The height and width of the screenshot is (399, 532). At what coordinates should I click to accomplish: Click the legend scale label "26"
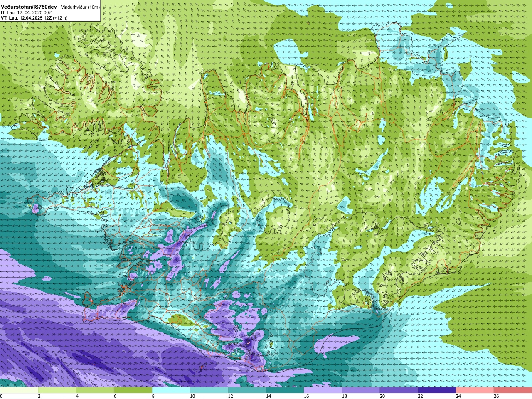(496, 396)
